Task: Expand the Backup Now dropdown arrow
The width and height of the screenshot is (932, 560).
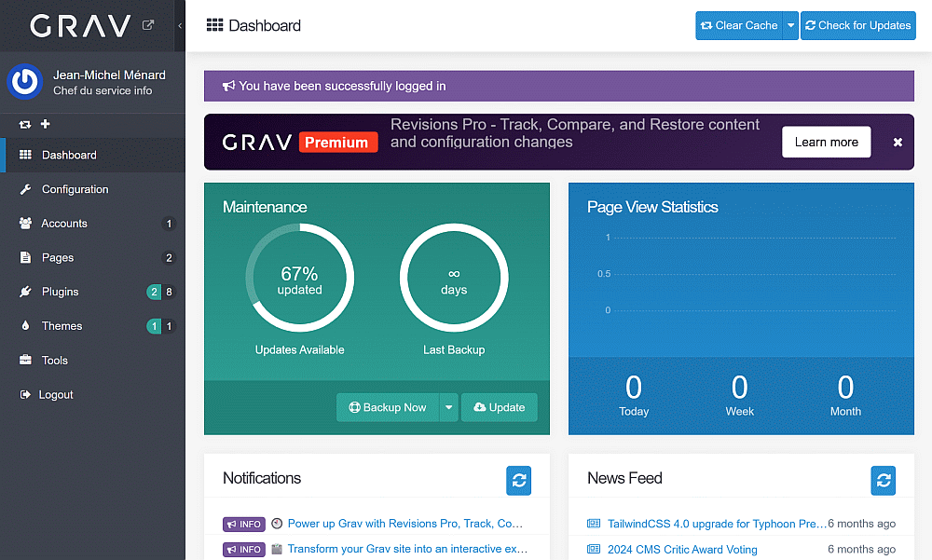Action: pos(448,407)
